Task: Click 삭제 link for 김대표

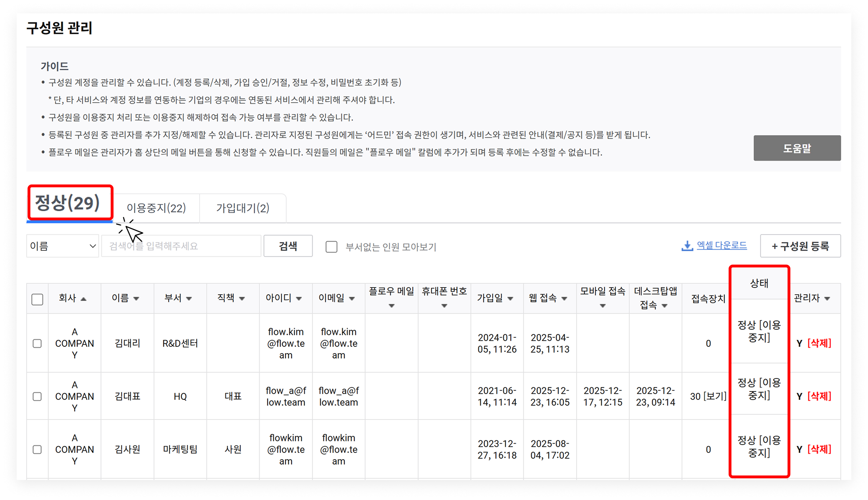Action: (819, 396)
